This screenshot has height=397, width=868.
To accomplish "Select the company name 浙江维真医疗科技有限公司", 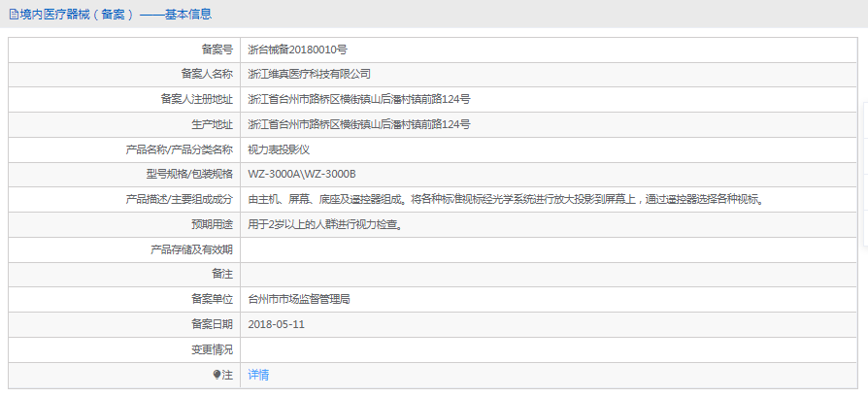I will pos(310,74).
